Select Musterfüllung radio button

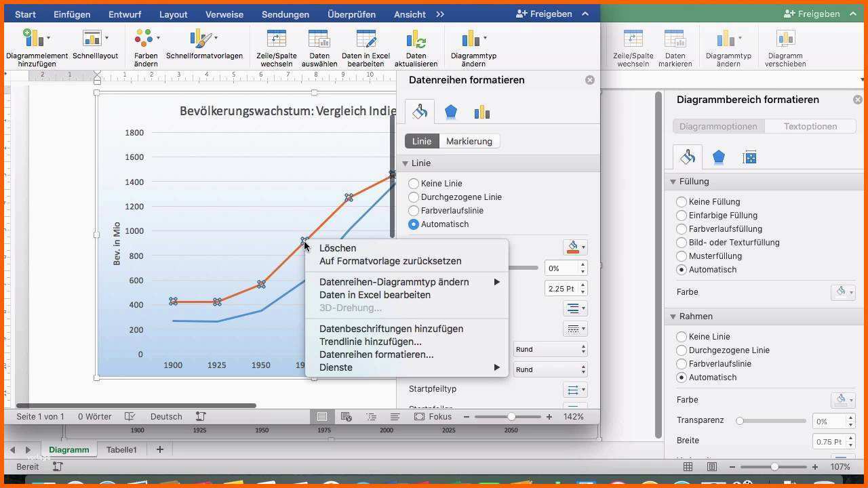(x=682, y=256)
